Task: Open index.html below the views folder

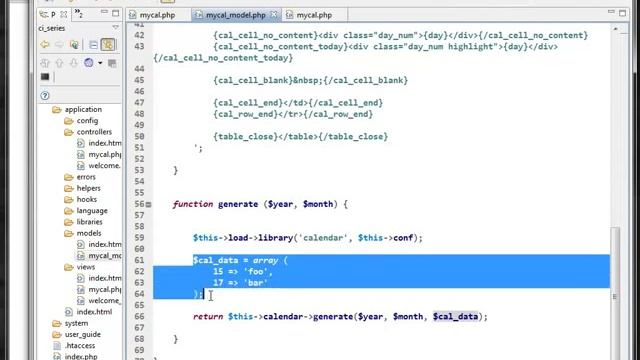Action: [94, 312]
